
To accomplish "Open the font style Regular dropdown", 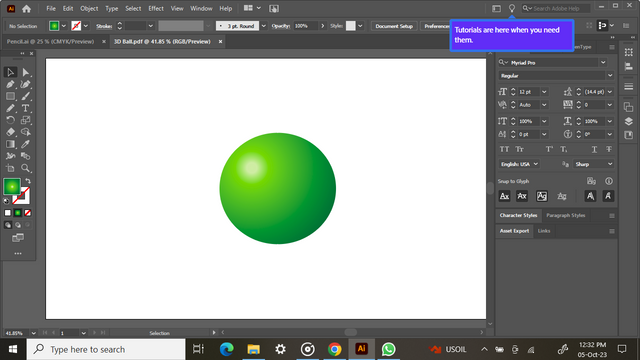I will click(x=610, y=76).
